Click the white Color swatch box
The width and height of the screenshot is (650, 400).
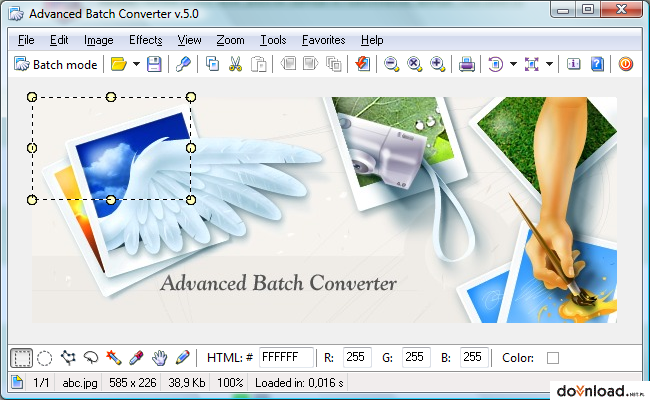(553, 358)
